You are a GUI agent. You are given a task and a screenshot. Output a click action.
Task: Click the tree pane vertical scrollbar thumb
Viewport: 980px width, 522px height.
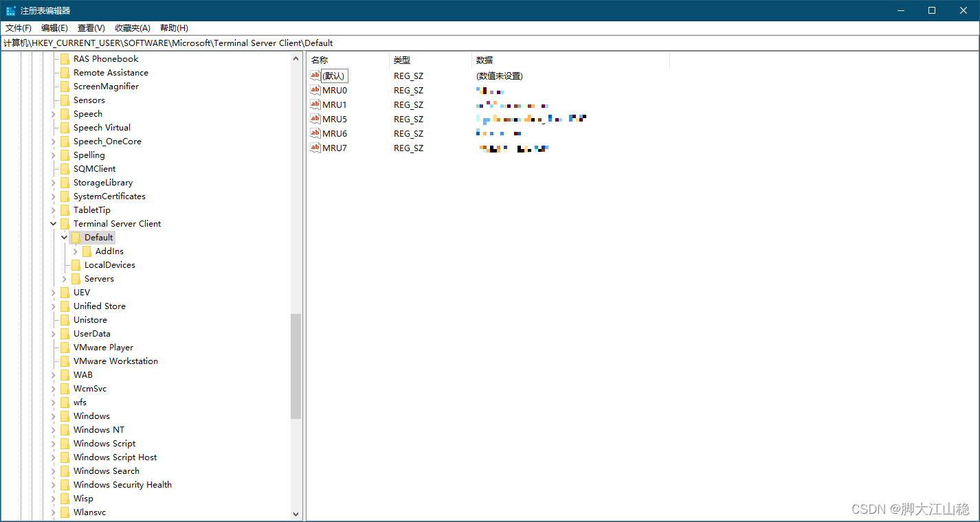[296, 366]
